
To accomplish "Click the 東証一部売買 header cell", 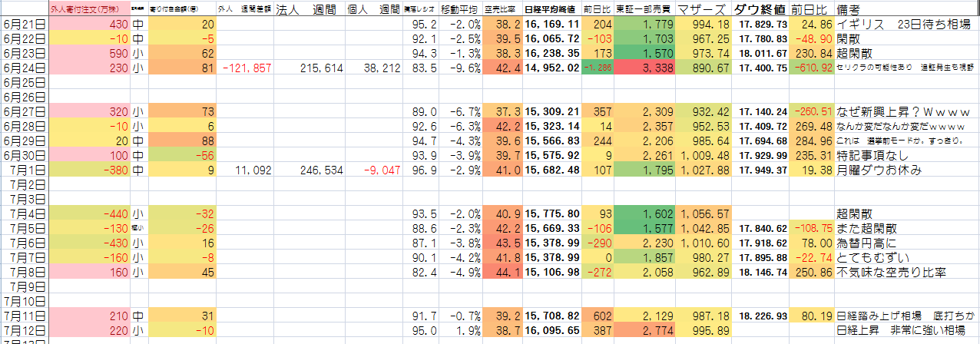I will pyautogui.click(x=643, y=11).
